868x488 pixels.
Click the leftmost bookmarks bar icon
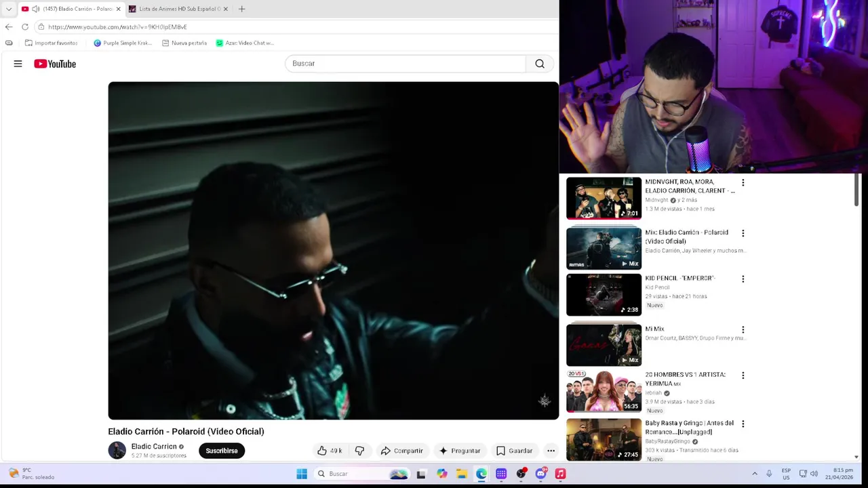(x=9, y=43)
